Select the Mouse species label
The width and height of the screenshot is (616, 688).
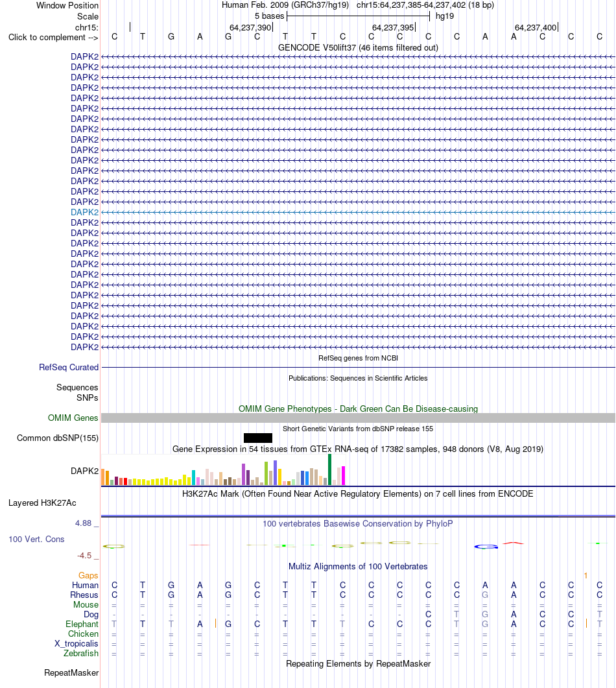point(86,604)
